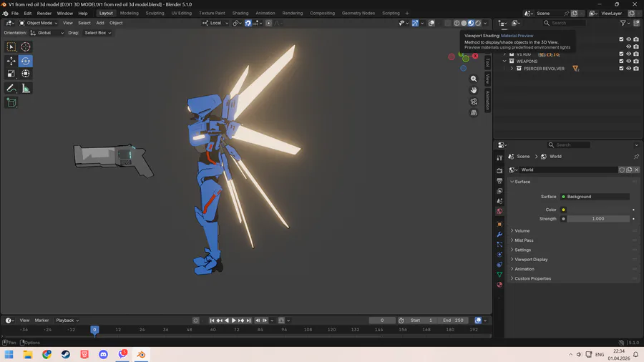Expand the Volume panel
The width and height of the screenshot is (644, 362).
point(522,230)
